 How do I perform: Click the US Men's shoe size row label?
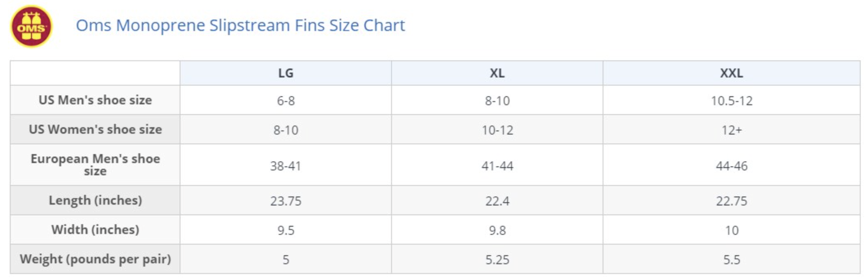pyautogui.click(x=95, y=100)
